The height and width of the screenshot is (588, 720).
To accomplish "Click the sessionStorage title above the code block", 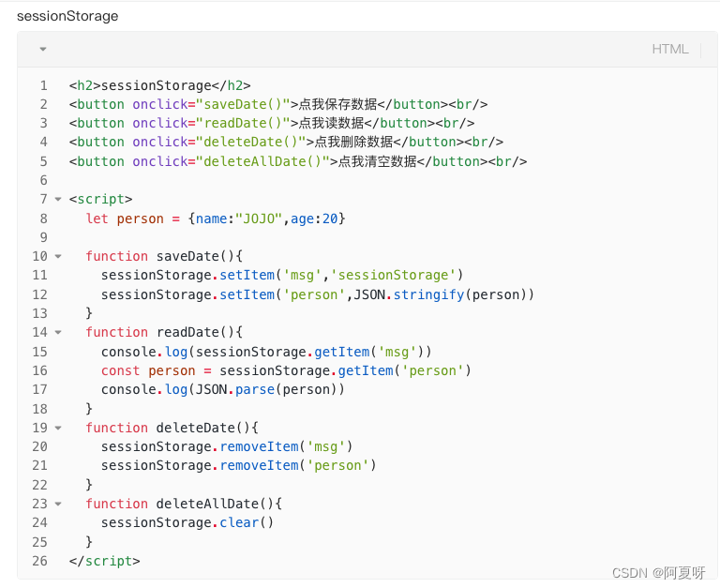I will pos(67,16).
